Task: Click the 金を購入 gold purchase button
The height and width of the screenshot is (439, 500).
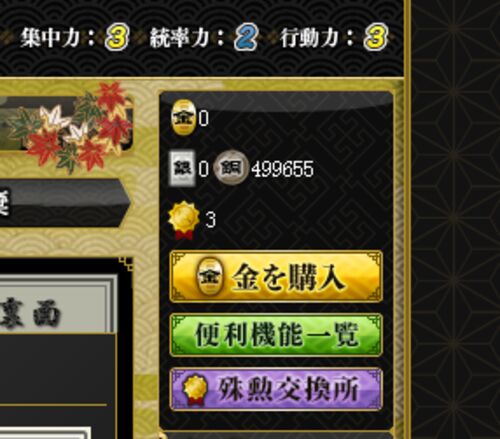Action: (276, 276)
